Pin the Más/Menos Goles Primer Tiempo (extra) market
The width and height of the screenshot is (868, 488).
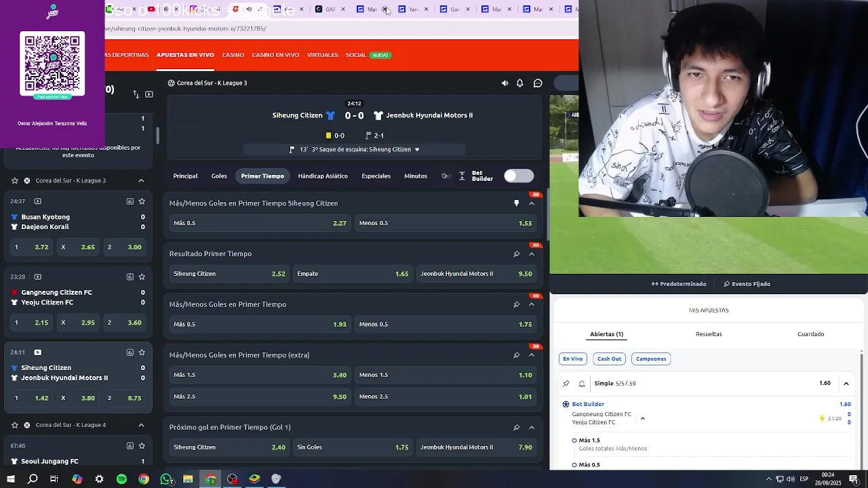click(516, 355)
